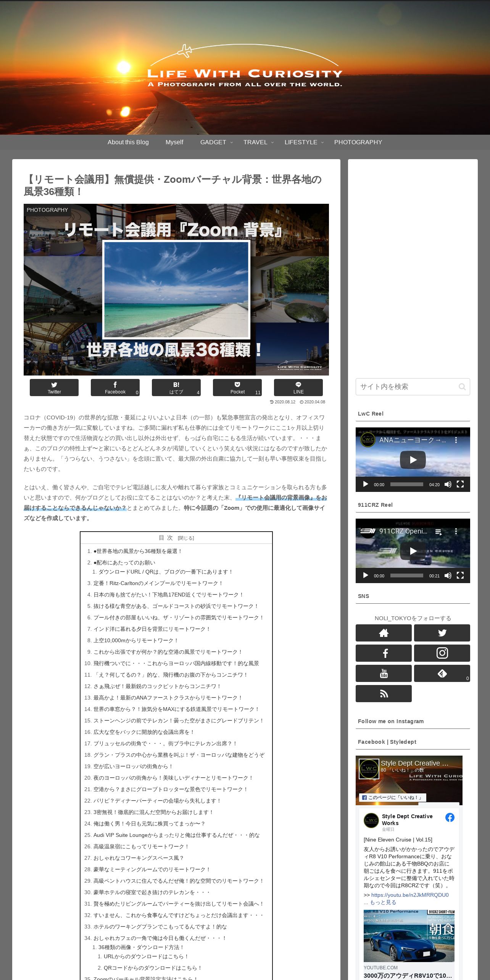Click the Style Dept Creative Works avatar in post
The height and width of the screenshot is (980, 490).
click(371, 820)
